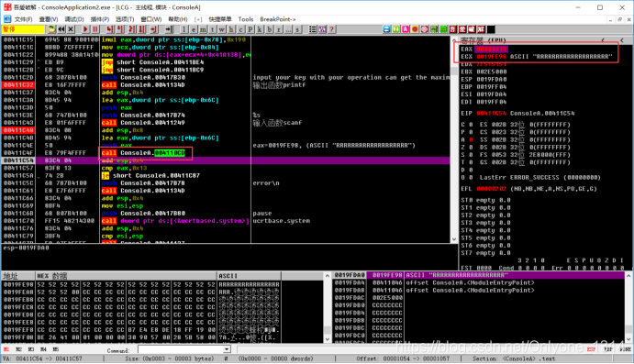Viewport: 634px width, 364px height.
Task: Toggle the A flag value in registers
Action: [x=471, y=139]
